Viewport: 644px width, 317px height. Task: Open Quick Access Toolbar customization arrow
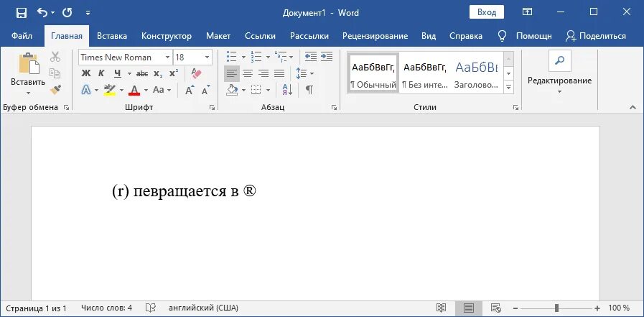pyautogui.click(x=88, y=13)
